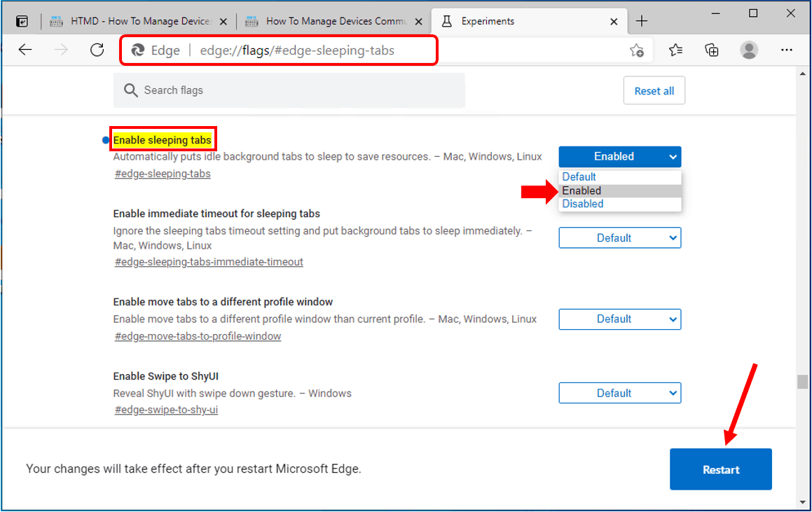The image size is (812, 512).
Task: Click the forward navigation arrow
Action: pos(61,50)
